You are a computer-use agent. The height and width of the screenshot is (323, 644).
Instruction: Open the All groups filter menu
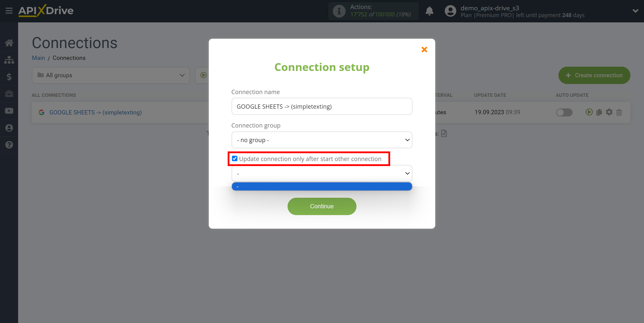tap(109, 75)
